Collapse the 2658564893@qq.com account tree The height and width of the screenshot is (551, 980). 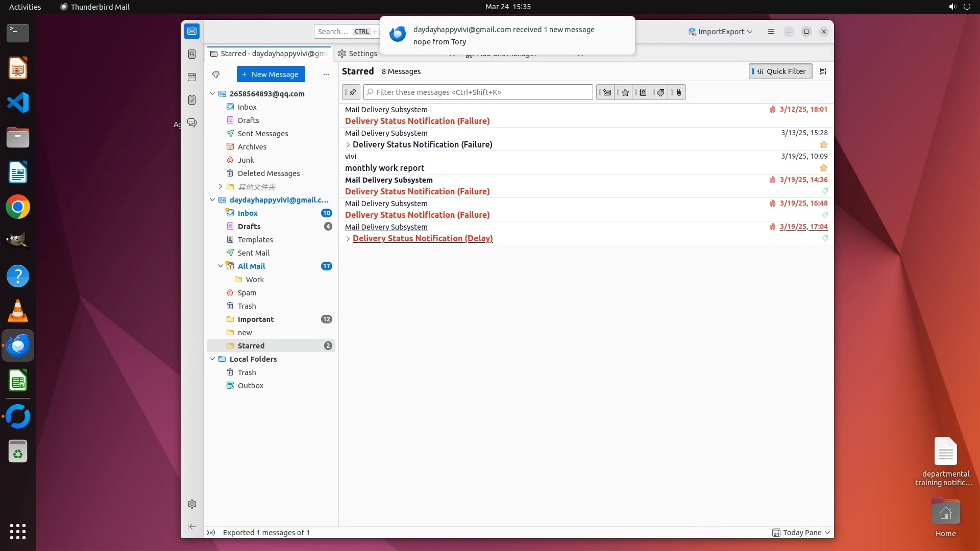click(212, 94)
